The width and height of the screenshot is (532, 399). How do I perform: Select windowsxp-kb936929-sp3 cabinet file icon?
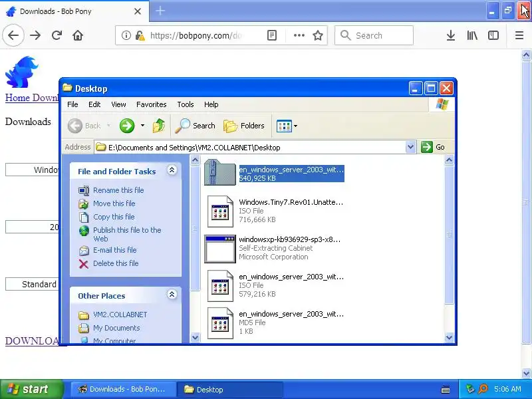pos(220,249)
